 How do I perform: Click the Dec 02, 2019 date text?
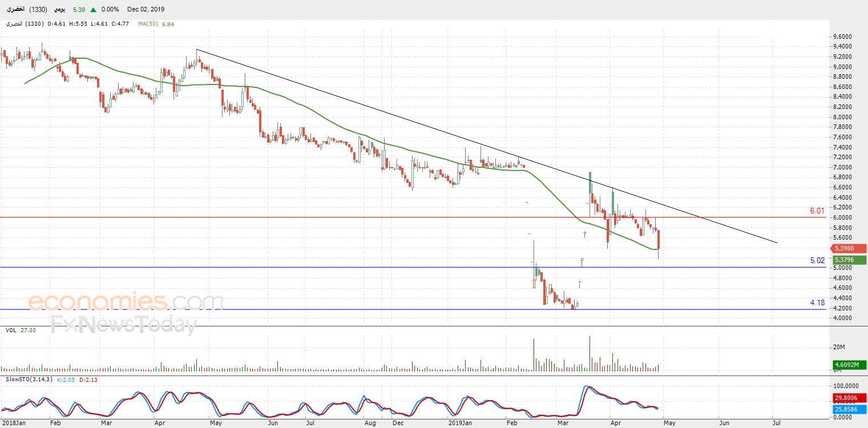pyautogui.click(x=147, y=10)
